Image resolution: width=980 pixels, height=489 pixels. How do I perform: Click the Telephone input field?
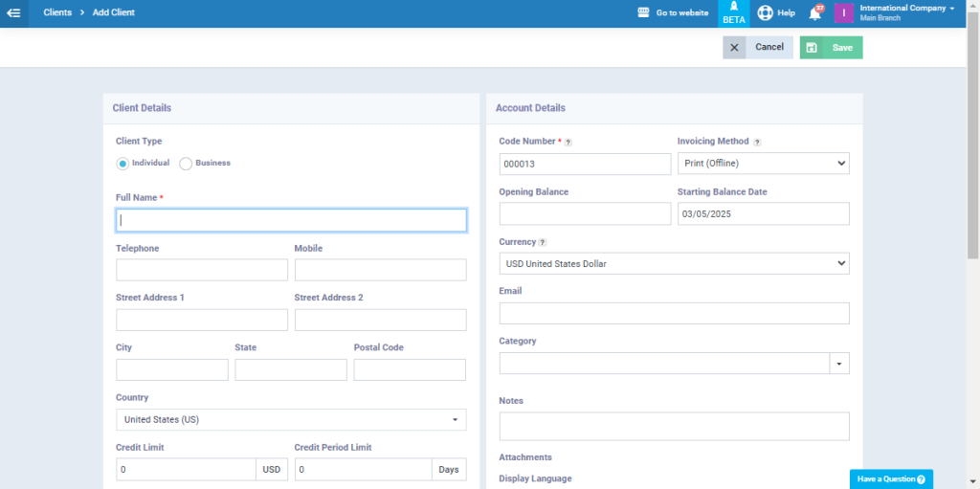pos(202,270)
